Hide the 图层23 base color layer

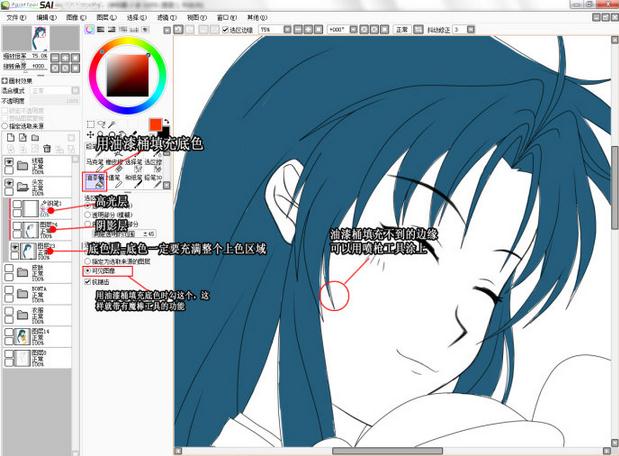click(15, 247)
